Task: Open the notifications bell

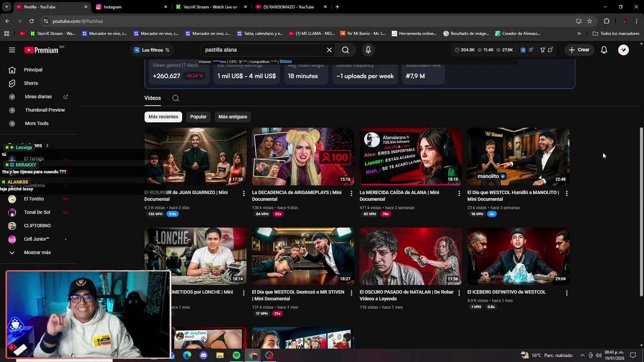Action: [x=604, y=50]
